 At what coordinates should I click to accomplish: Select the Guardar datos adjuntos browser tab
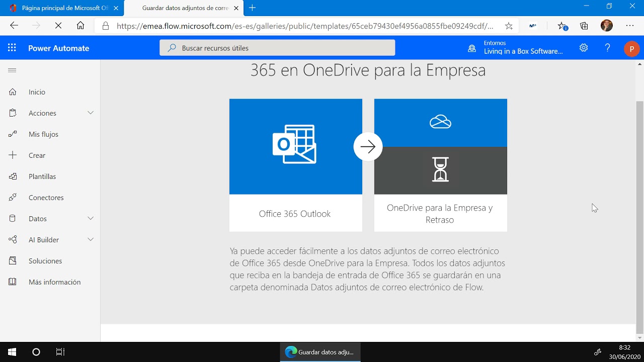tap(184, 8)
